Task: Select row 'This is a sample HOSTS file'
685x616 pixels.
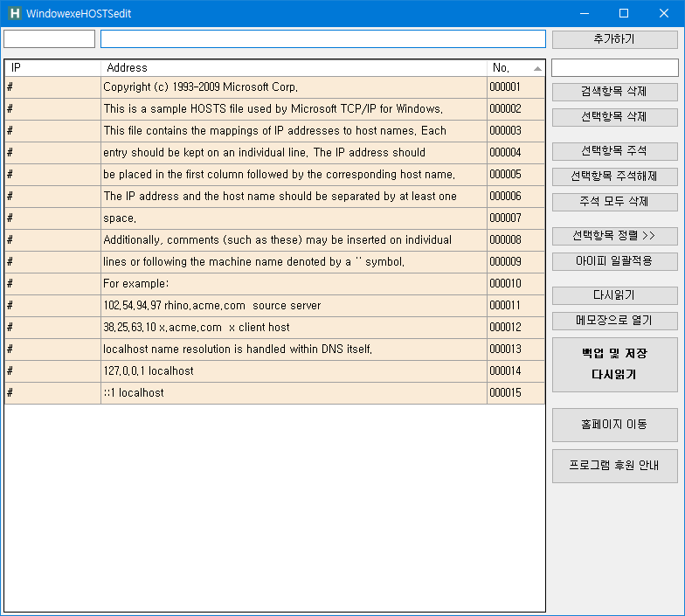Action: click(x=274, y=109)
